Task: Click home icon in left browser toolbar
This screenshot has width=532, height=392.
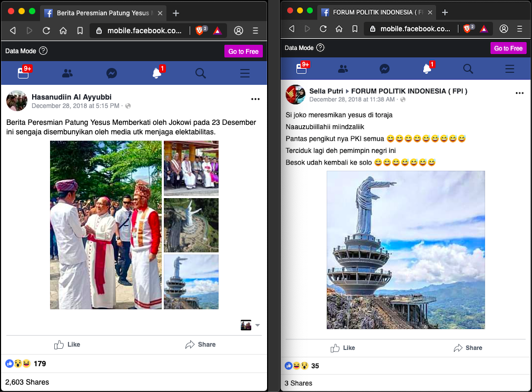Action: pos(63,31)
